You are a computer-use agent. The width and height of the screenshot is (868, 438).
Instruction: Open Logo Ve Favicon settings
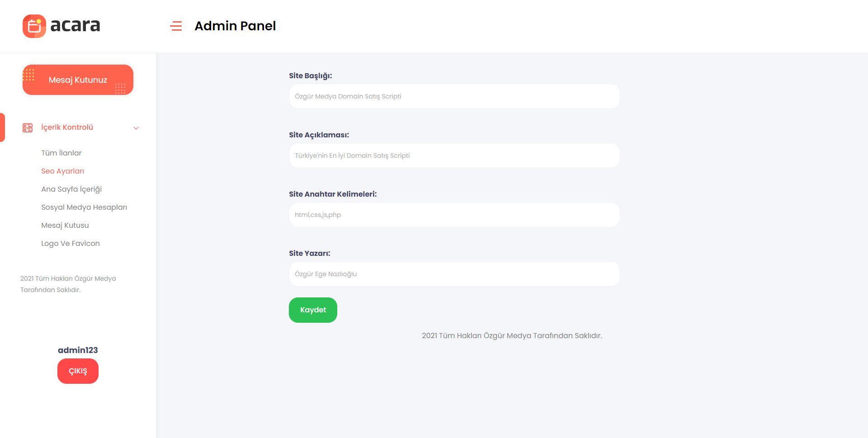point(71,243)
